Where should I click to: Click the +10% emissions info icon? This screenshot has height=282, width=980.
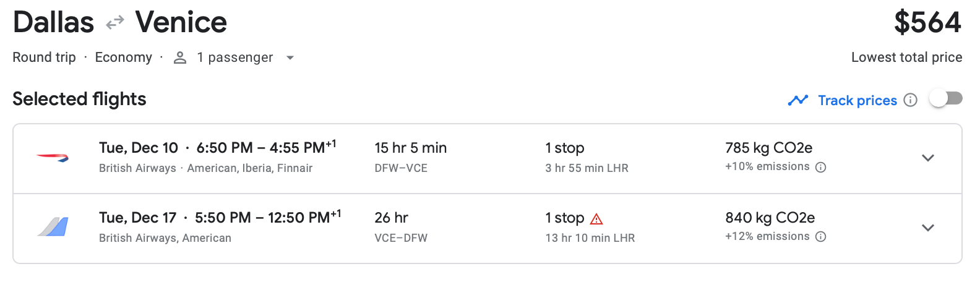[x=821, y=167]
